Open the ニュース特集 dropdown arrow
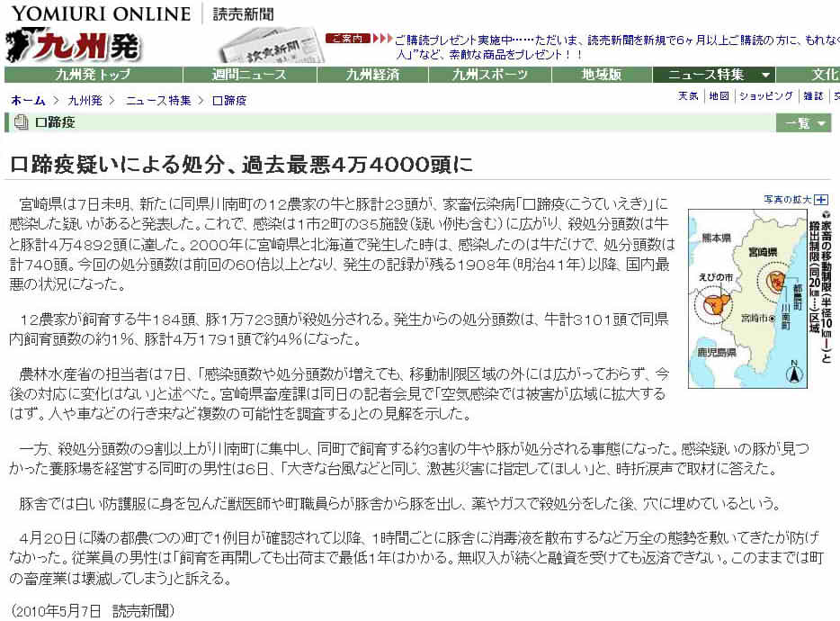The image size is (840, 621). [x=765, y=75]
